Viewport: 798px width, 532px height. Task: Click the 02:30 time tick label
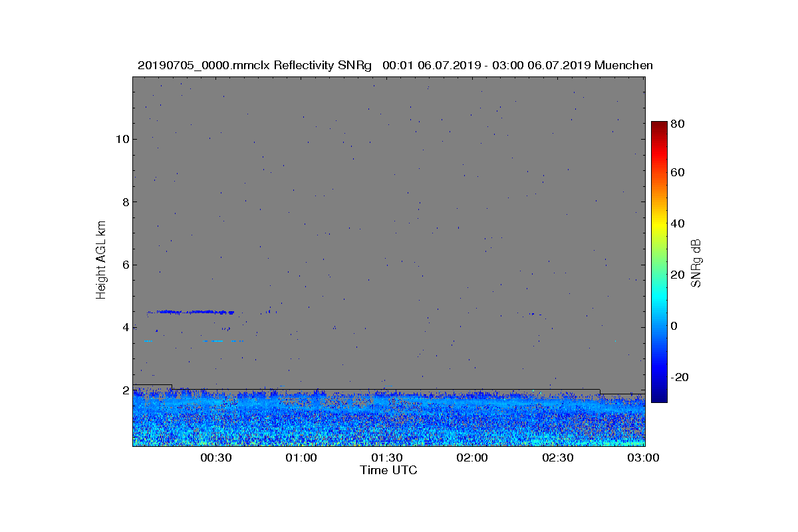tap(558, 458)
